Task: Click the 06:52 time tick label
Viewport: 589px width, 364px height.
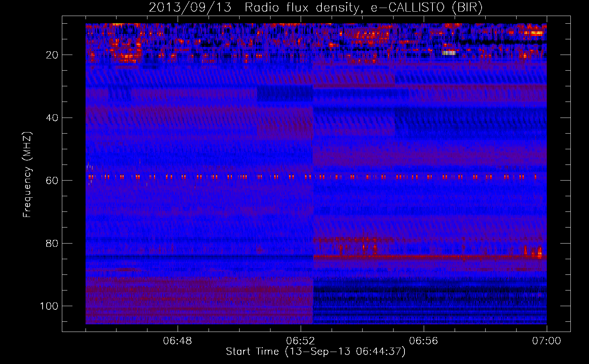Action: coord(300,341)
